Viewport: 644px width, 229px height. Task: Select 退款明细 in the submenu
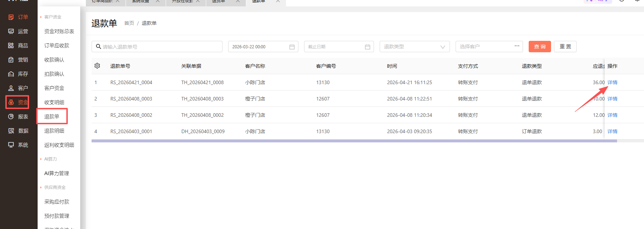(54, 131)
